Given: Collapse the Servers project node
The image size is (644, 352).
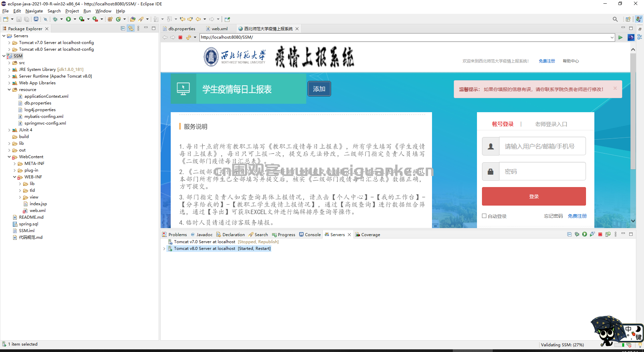Looking at the screenshot, I should (x=4, y=36).
